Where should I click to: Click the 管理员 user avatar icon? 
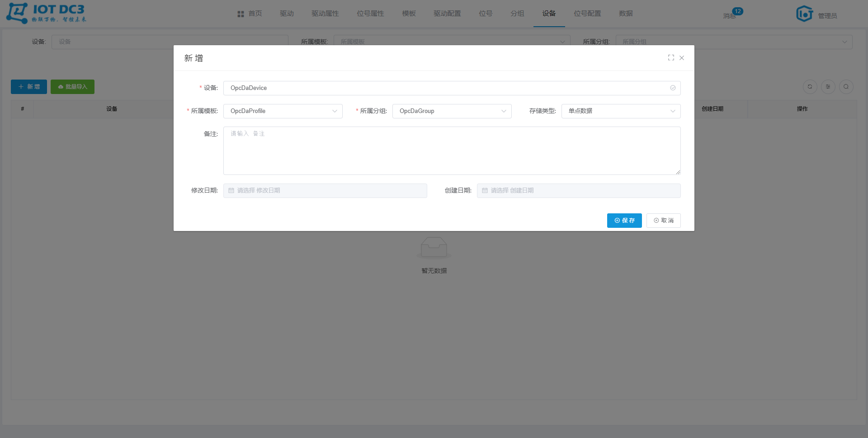[804, 14]
